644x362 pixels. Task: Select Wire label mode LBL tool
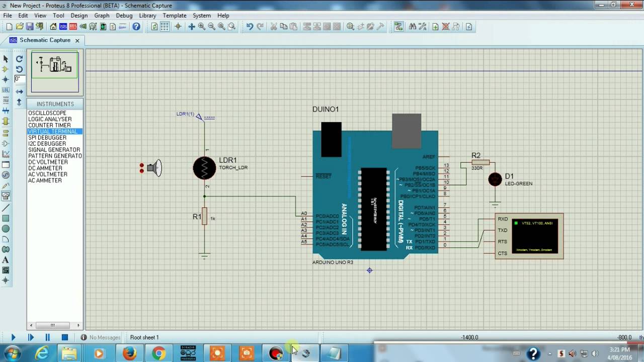(x=6, y=90)
